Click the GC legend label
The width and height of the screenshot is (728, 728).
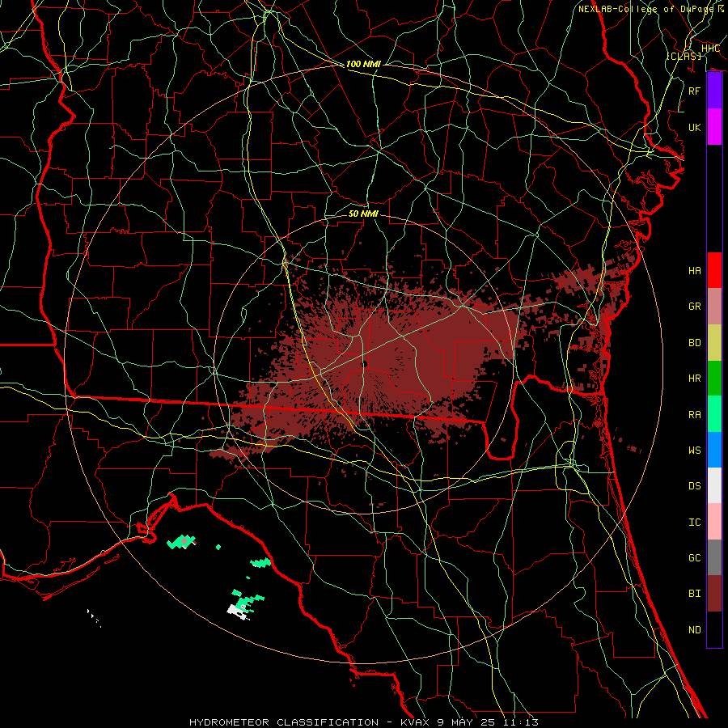tap(694, 557)
